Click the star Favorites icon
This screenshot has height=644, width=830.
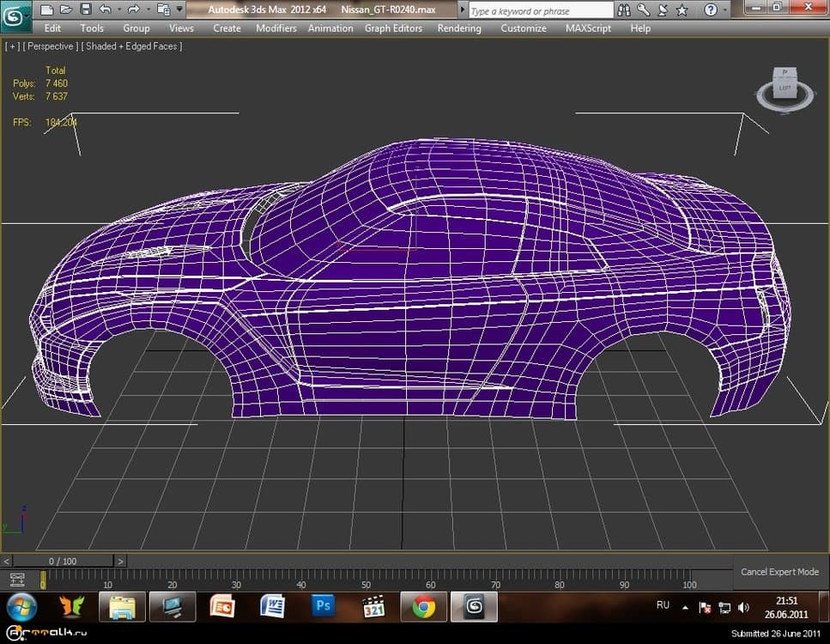[682, 10]
